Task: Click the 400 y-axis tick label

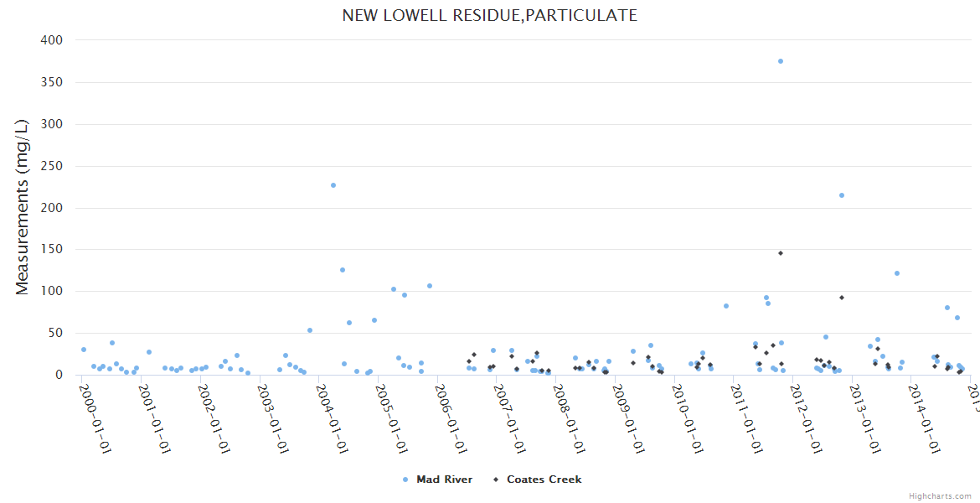Action: click(x=52, y=40)
